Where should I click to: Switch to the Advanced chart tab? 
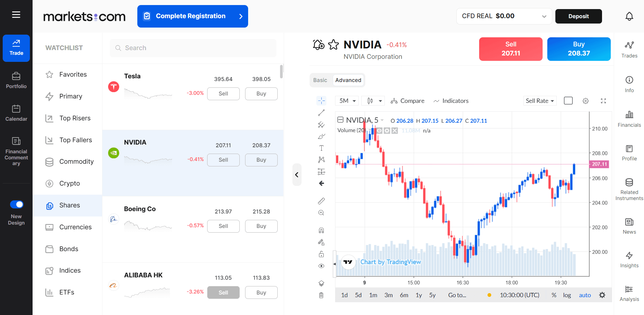point(348,80)
